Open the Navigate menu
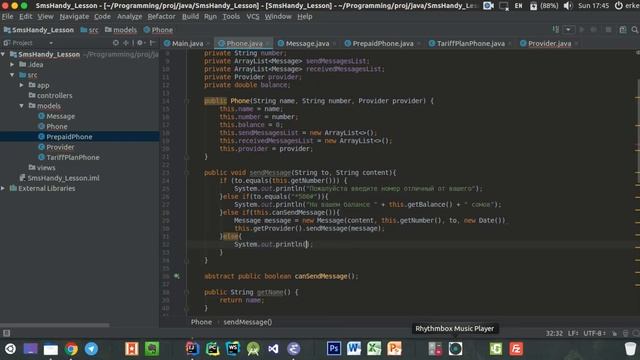Image resolution: width=640 pixels, height=360 pixels. coord(74,16)
